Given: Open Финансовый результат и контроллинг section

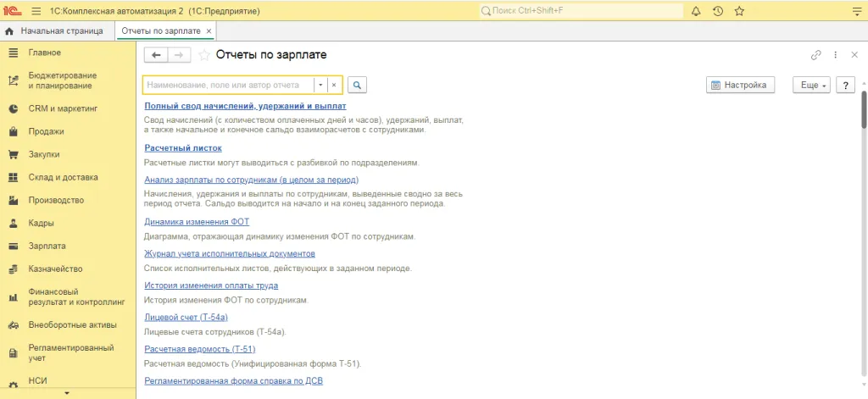Looking at the screenshot, I should (76, 297).
